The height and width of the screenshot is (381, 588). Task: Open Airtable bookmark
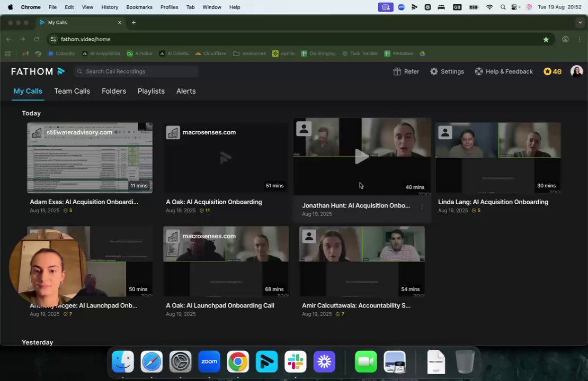point(139,53)
